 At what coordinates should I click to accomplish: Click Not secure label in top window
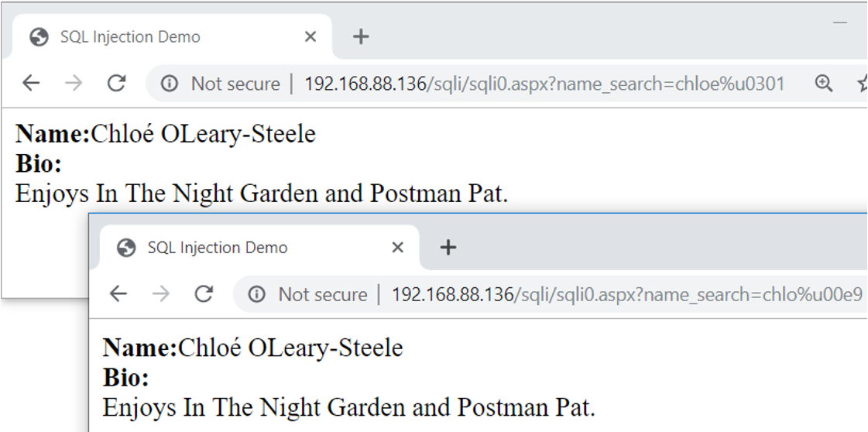(x=235, y=84)
